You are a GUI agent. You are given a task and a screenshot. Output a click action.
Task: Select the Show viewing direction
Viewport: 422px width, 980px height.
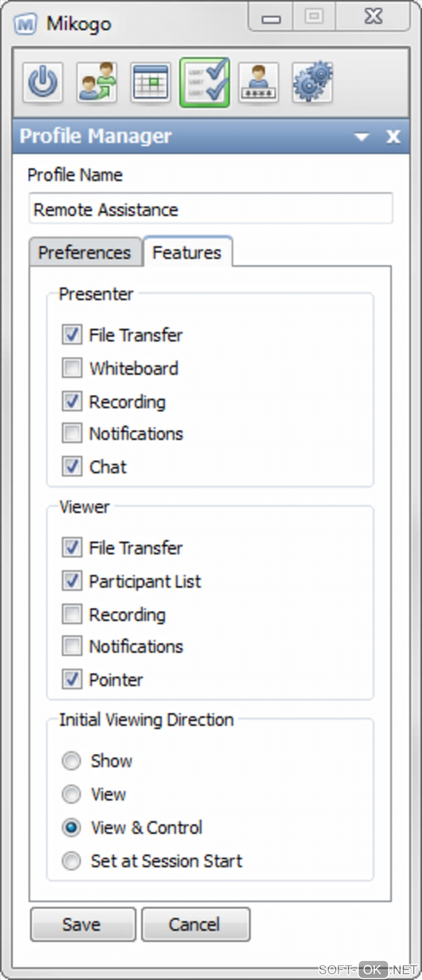(x=71, y=761)
